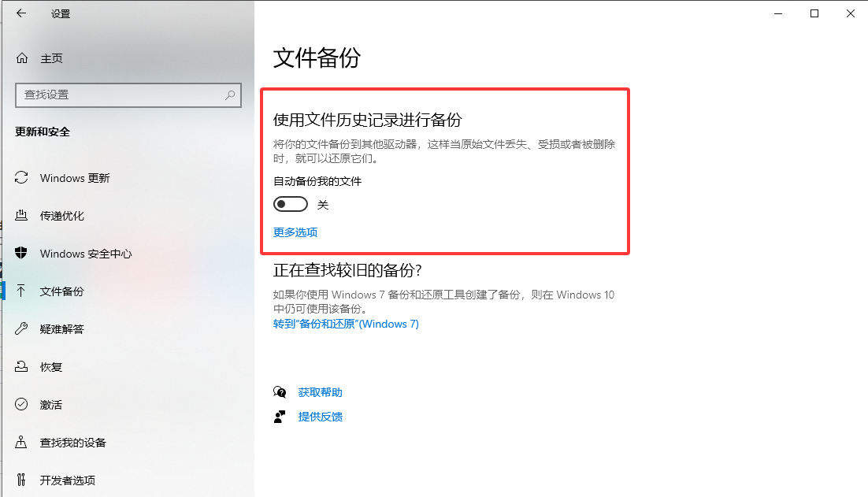868x497 pixels.
Task: Click the checkmark circle icon for 激活
Action: [21, 404]
